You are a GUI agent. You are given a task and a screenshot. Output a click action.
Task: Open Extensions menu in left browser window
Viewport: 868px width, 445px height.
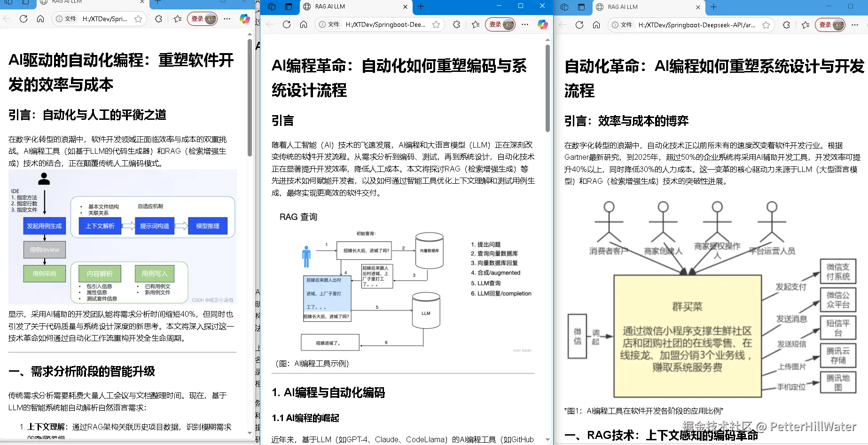click(158, 19)
